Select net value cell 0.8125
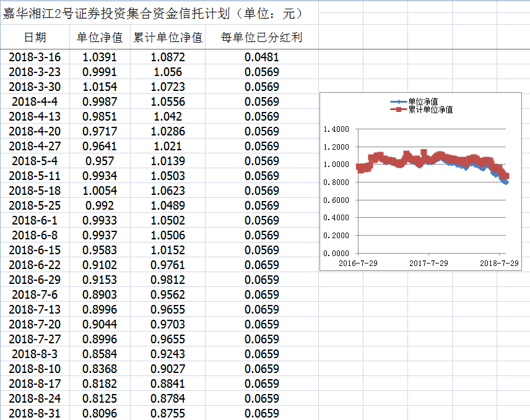The height and width of the screenshot is (420, 530). pos(100,398)
